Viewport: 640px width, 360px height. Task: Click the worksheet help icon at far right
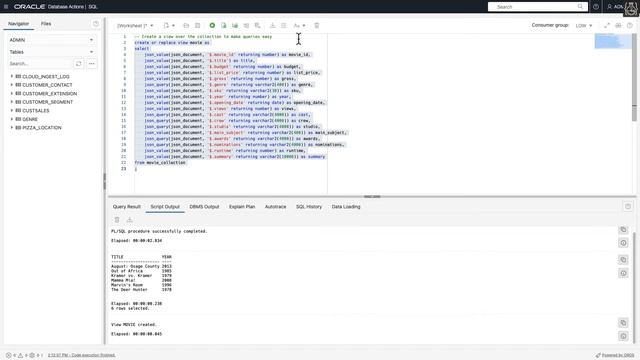630,25
